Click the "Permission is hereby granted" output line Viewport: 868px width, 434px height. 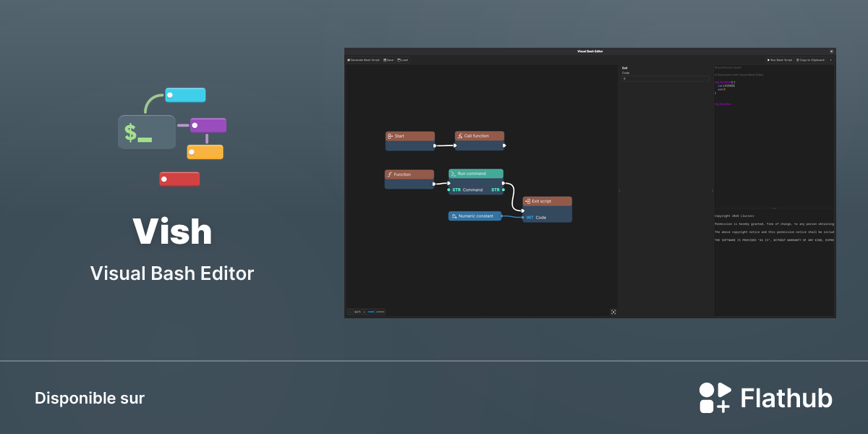[x=774, y=224]
